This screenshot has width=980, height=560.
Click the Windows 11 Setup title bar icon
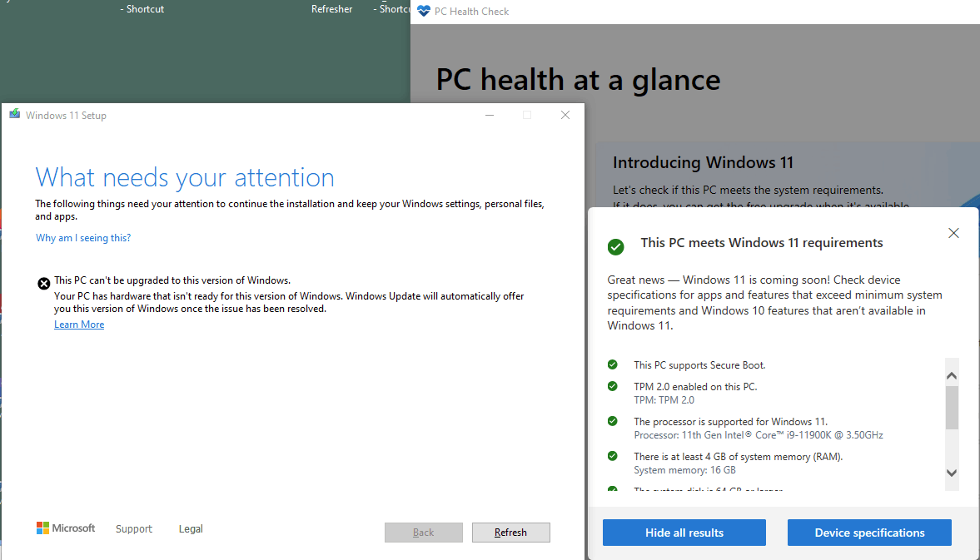(14, 114)
